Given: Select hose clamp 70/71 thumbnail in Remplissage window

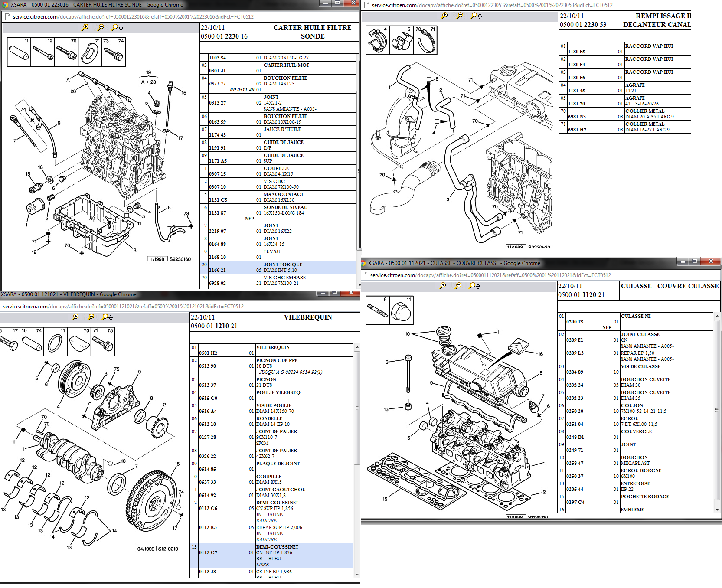Looking at the screenshot, I should pyautogui.click(x=425, y=40).
